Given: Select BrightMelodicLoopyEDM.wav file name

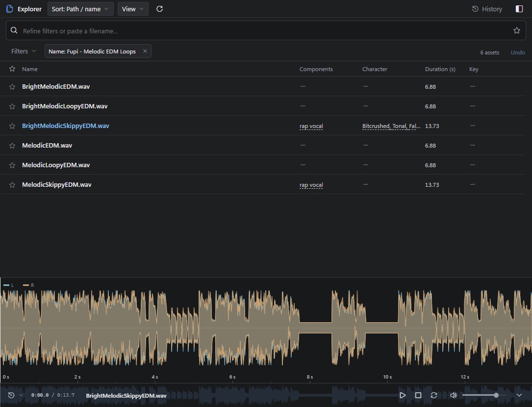Looking at the screenshot, I should pos(65,106).
